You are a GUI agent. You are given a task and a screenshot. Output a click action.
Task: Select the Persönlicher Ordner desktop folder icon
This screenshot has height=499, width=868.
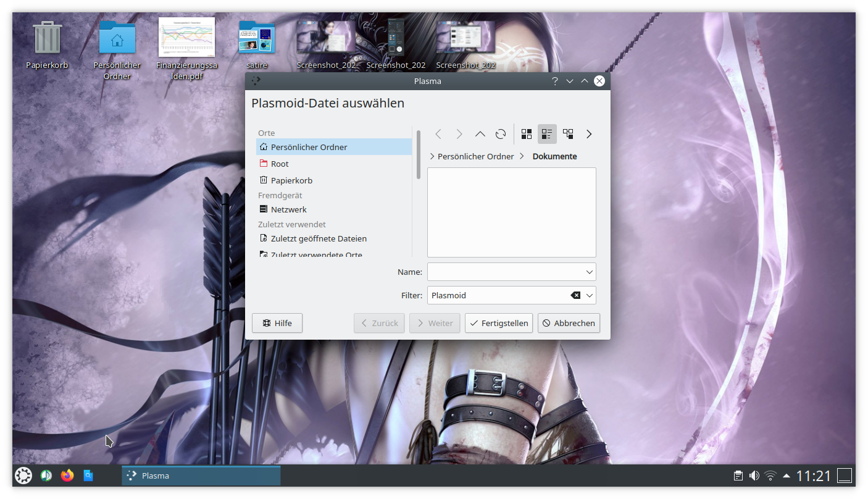point(117,38)
